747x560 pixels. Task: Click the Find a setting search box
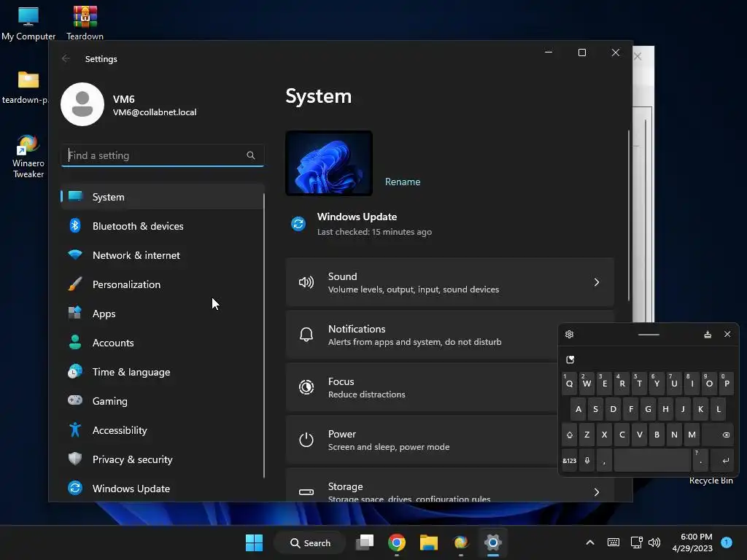tap(163, 155)
